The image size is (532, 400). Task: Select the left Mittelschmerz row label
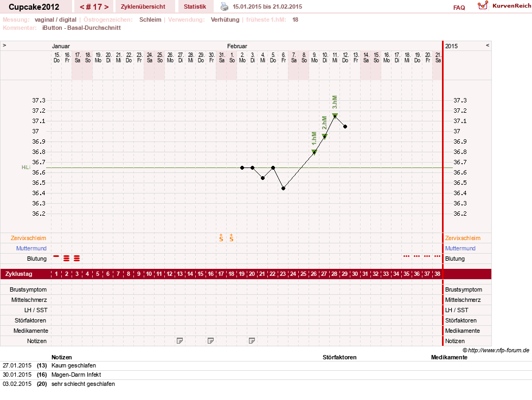[29, 300]
